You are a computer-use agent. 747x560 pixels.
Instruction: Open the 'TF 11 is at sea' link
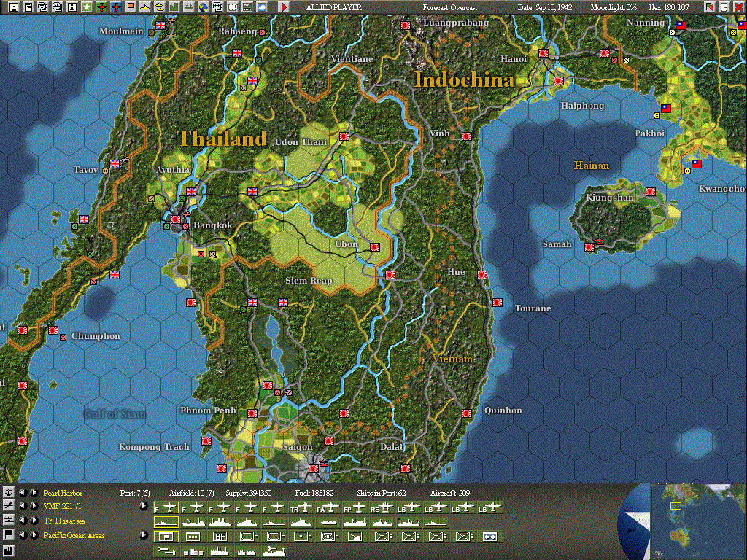64,521
